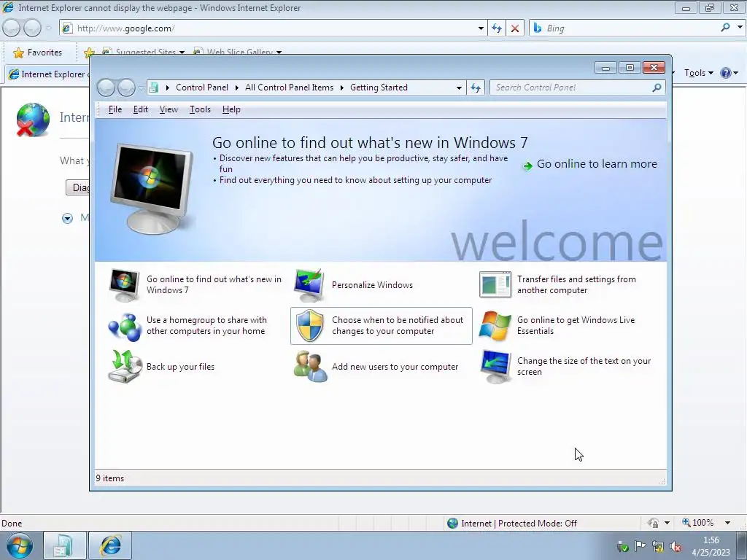Click the Windows Live Essentials flag icon
This screenshot has height=560, width=747.
click(x=495, y=326)
